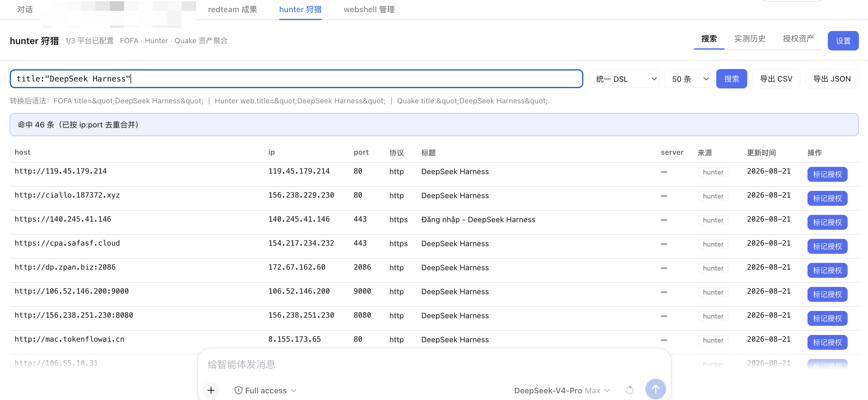Click the 1/3 平台已配置 status text
The width and height of the screenshot is (868, 400).
click(89, 41)
